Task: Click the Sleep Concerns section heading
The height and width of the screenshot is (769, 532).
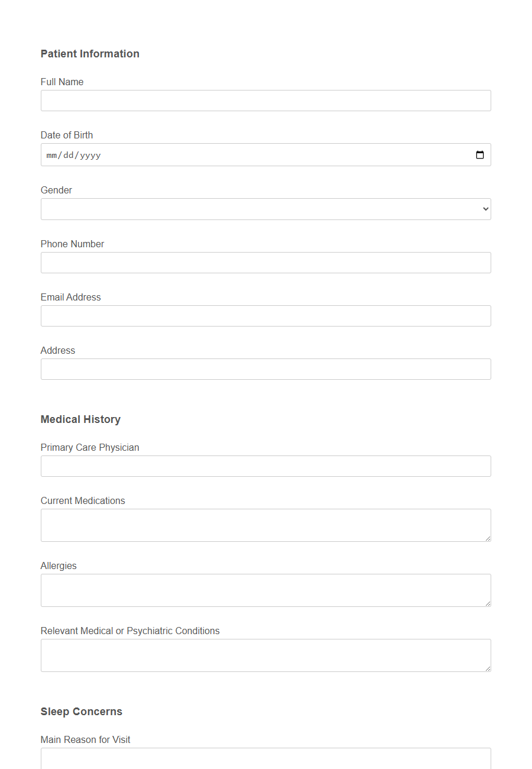Action: (82, 712)
